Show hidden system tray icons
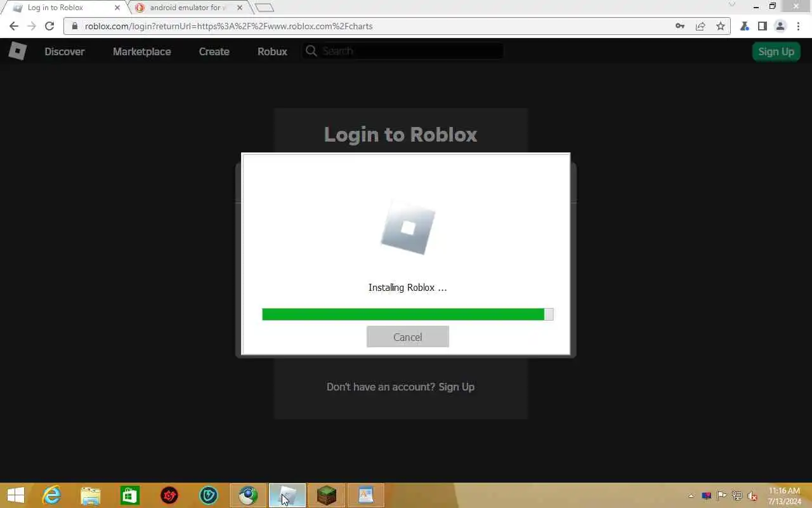 tap(691, 496)
